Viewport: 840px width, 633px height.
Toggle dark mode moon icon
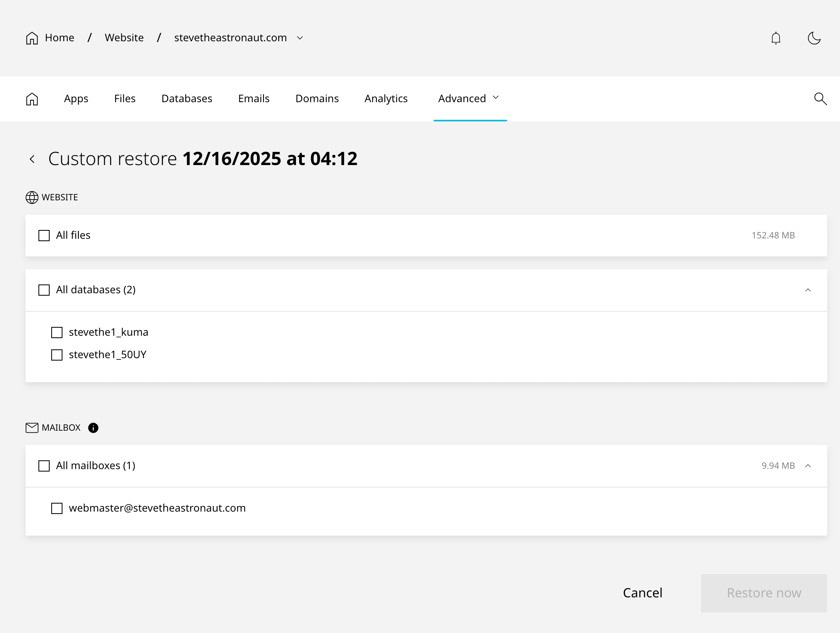coord(814,38)
